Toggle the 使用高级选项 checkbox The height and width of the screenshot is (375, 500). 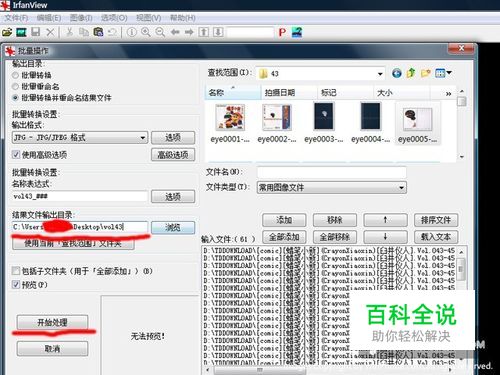pos(16,154)
